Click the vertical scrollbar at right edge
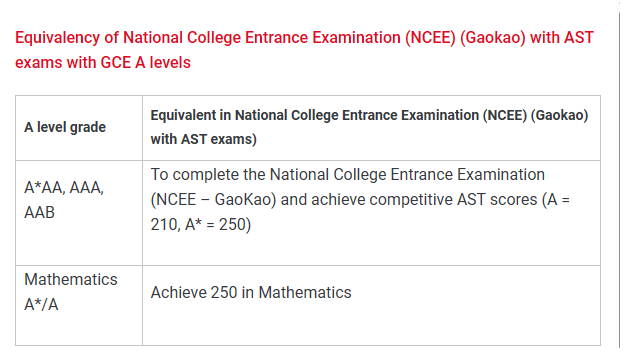Screen dimensions: 638x362 click(x=619, y=179)
